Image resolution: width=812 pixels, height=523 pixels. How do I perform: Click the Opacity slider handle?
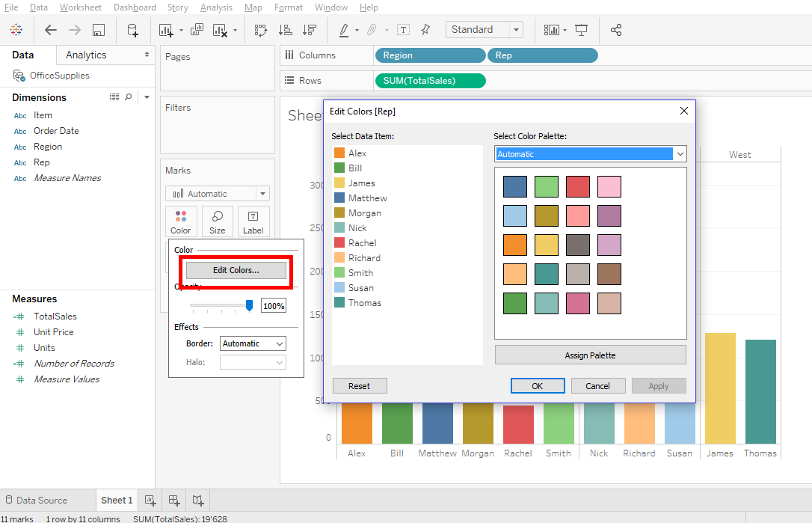[250, 305]
